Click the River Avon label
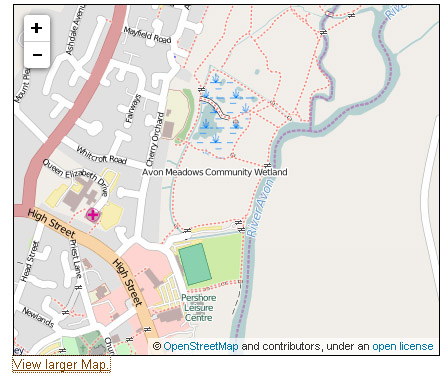Screen dimensions: 445x378 [x=261, y=208]
